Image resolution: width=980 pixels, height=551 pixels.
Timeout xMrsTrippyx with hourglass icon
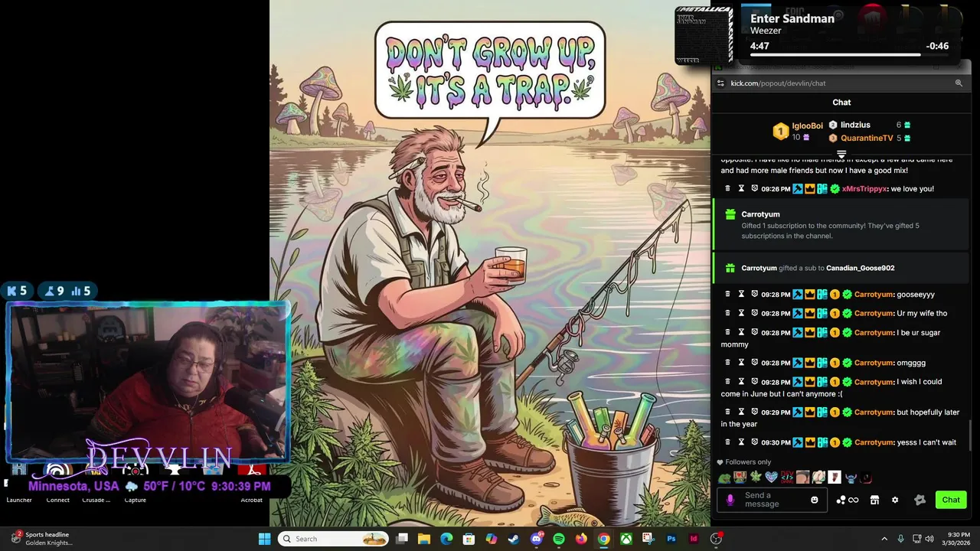(x=741, y=188)
